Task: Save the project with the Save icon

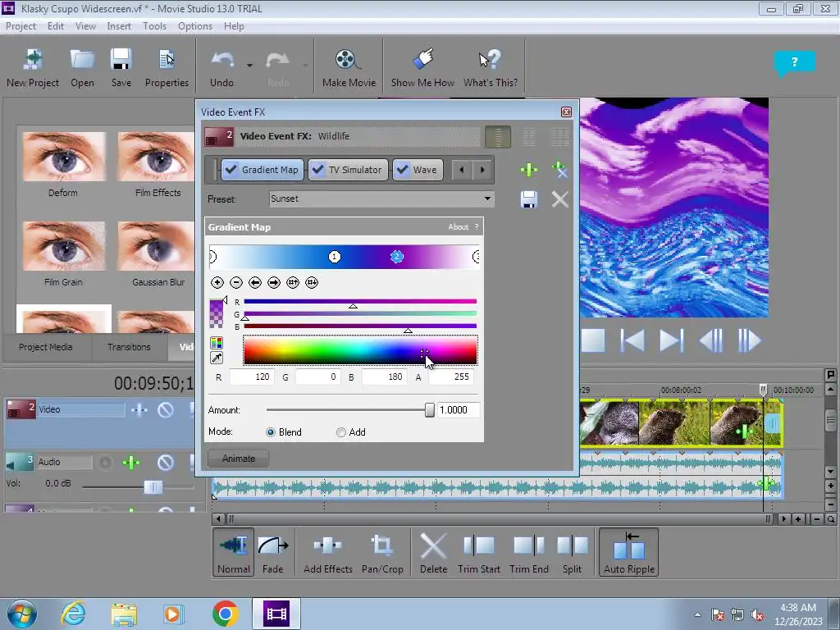Action: (x=121, y=68)
